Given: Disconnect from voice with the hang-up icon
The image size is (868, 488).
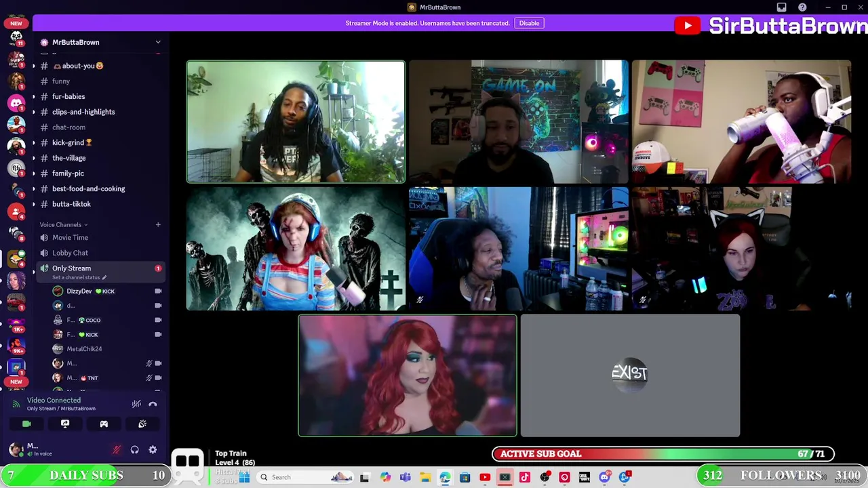Looking at the screenshot, I should [153, 404].
